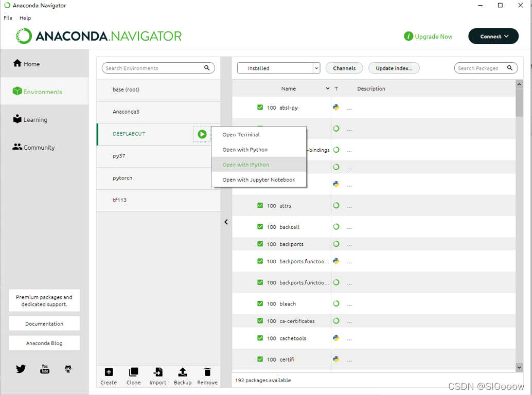The width and height of the screenshot is (532, 395).
Task: Click the Upgrade Now link
Action: point(433,37)
